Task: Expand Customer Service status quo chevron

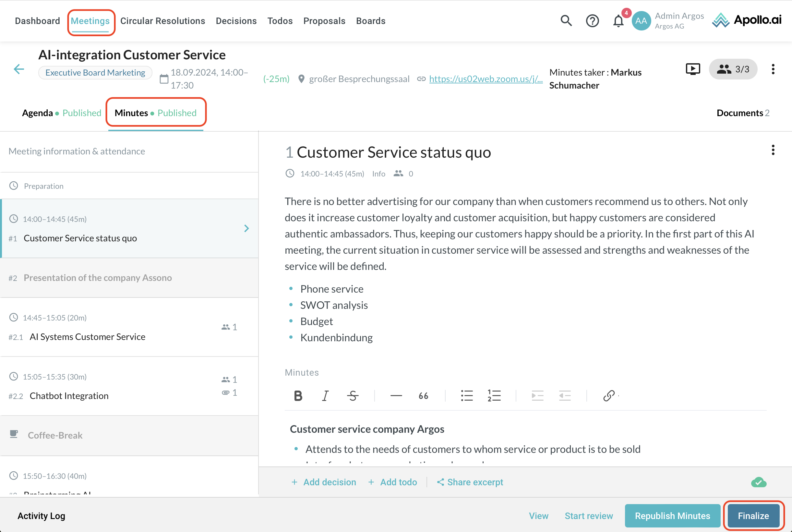Action: [x=246, y=228]
